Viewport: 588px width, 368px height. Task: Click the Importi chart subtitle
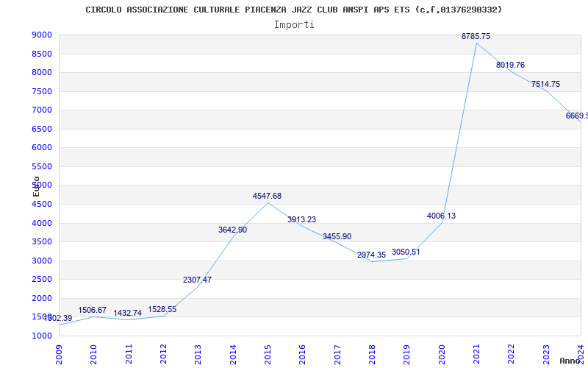[x=294, y=24]
